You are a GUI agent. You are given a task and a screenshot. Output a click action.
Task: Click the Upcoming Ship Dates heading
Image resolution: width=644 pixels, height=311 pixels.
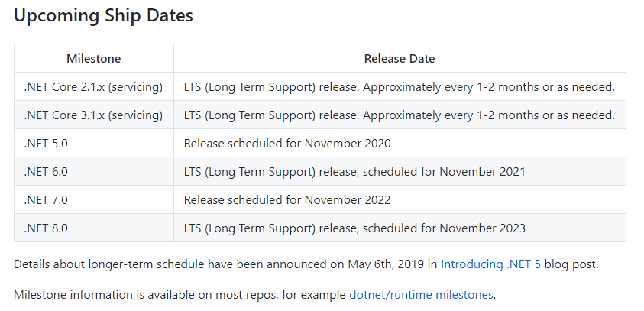[x=103, y=15]
